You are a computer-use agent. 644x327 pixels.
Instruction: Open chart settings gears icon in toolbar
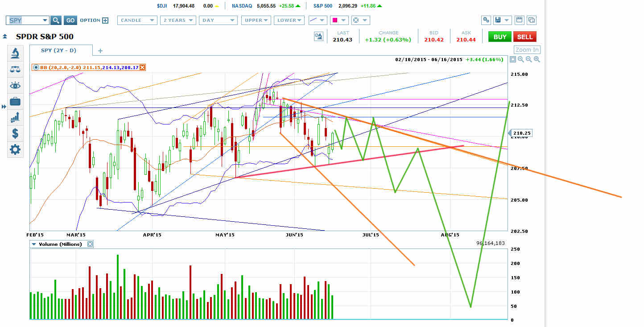tap(486, 20)
